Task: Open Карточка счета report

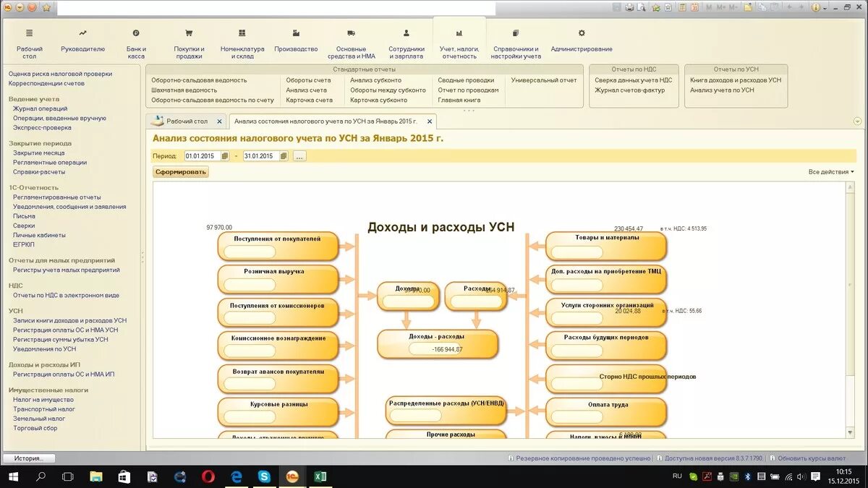Action: [309, 100]
